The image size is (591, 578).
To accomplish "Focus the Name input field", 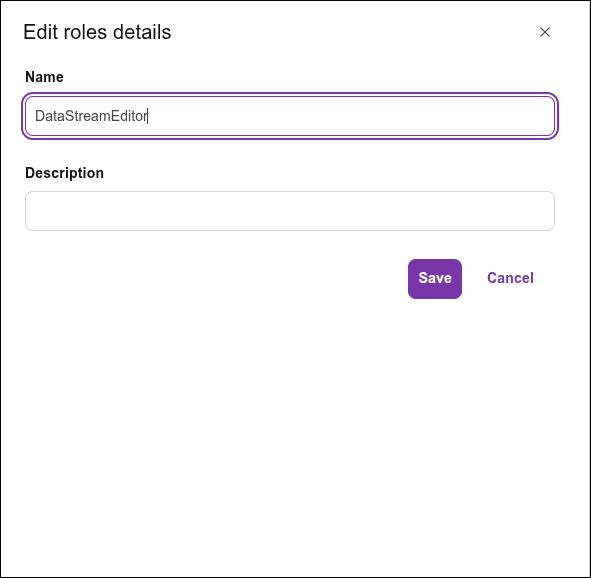I will [290, 116].
